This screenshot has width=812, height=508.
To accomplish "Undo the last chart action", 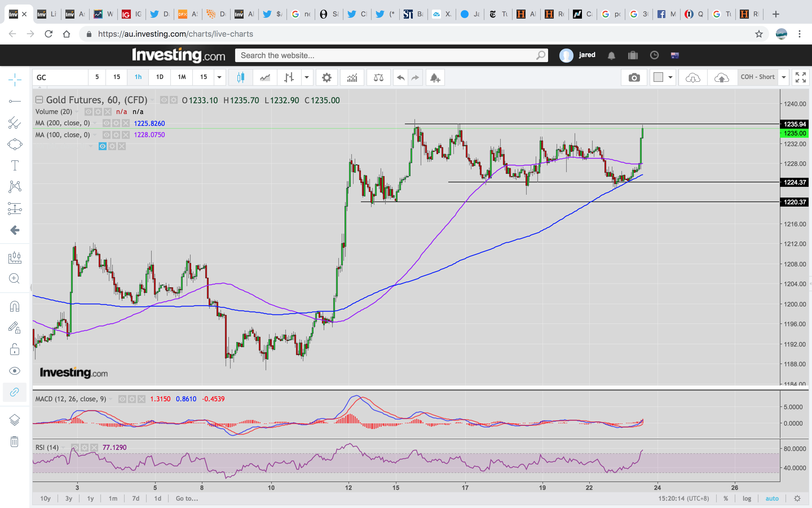I will (x=401, y=78).
